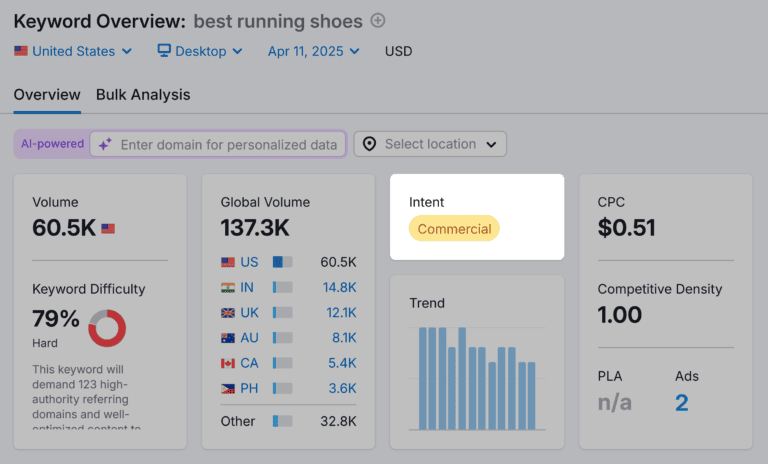Click the 60.5K volume value in Volume card
768x464 pixels.
64,228
